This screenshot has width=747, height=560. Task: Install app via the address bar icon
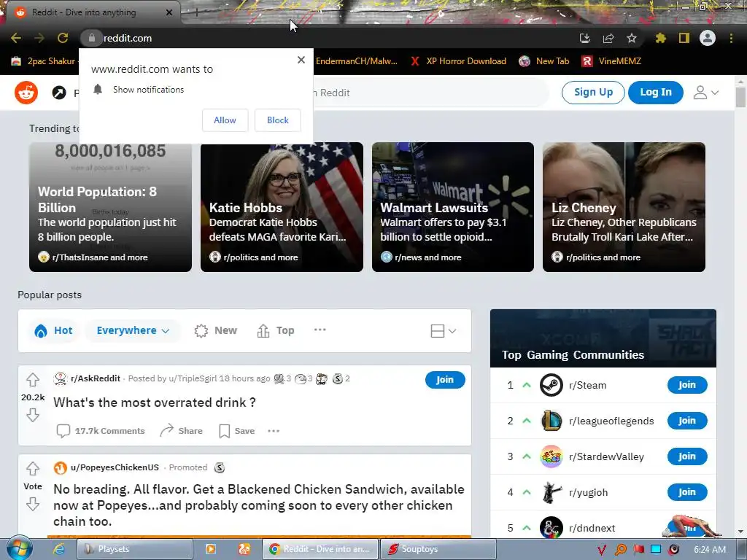(x=584, y=38)
